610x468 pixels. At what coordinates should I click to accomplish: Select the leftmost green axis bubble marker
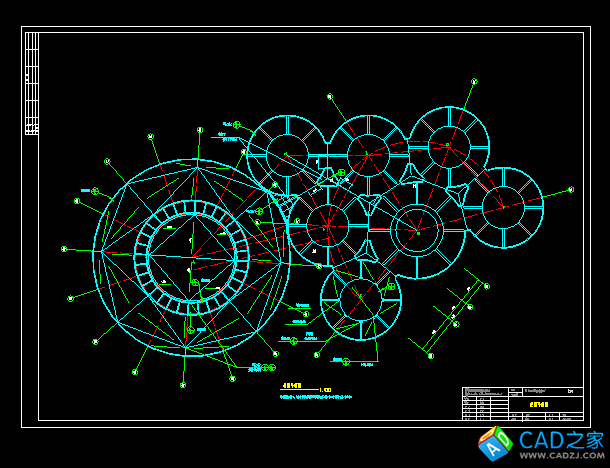pos(64,249)
